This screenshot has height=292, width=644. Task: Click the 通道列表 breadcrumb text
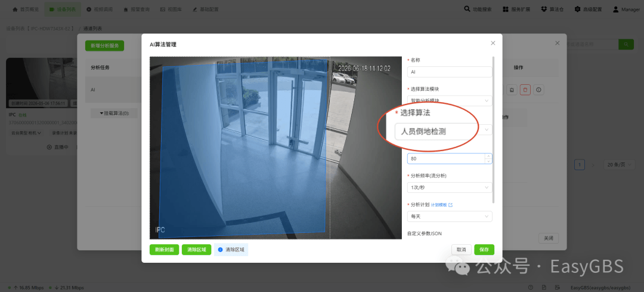point(92,29)
